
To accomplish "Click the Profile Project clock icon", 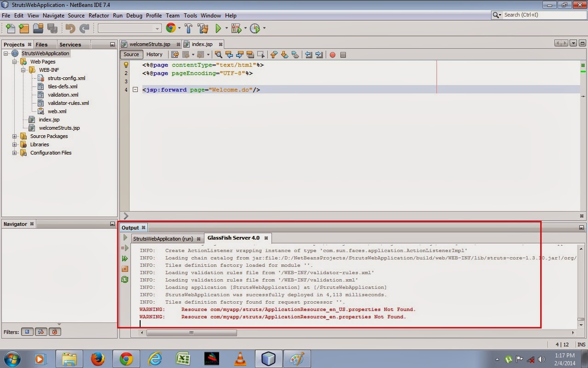I will coord(255,29).
